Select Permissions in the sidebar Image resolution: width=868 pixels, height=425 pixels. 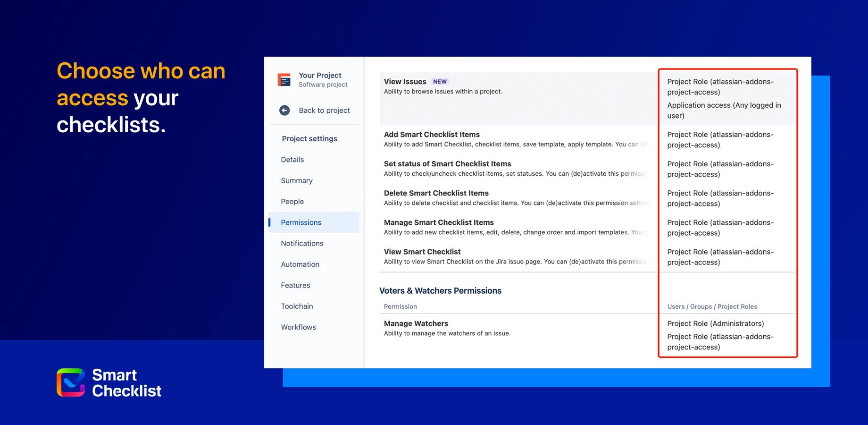pyautogui.click(x=301, y=222)
